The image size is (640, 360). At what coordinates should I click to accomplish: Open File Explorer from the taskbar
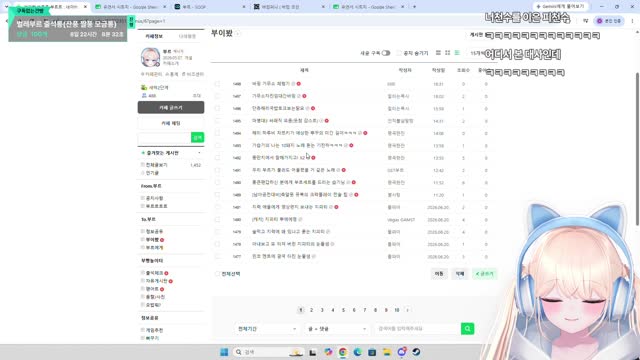387,352
